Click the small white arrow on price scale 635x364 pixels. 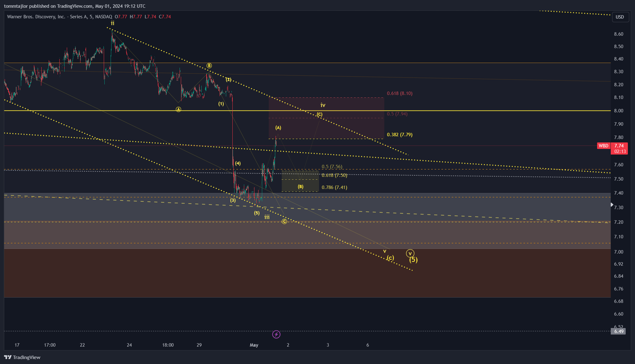(612, 204)
